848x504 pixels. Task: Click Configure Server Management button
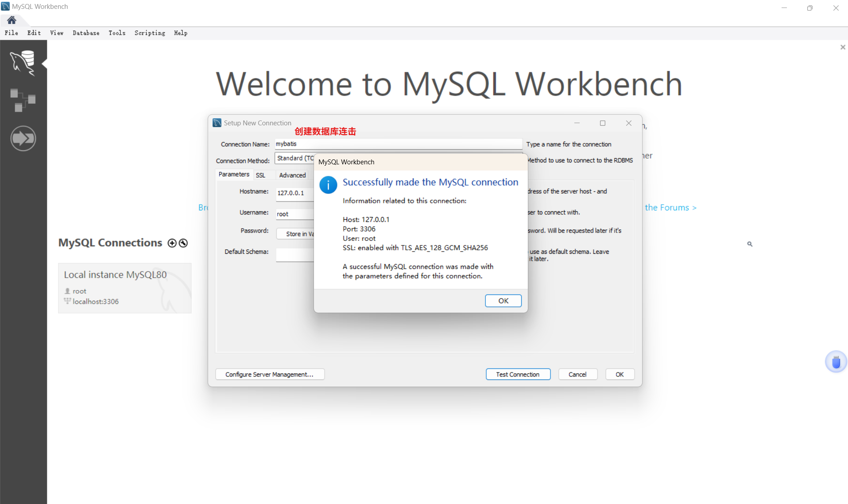270,374
